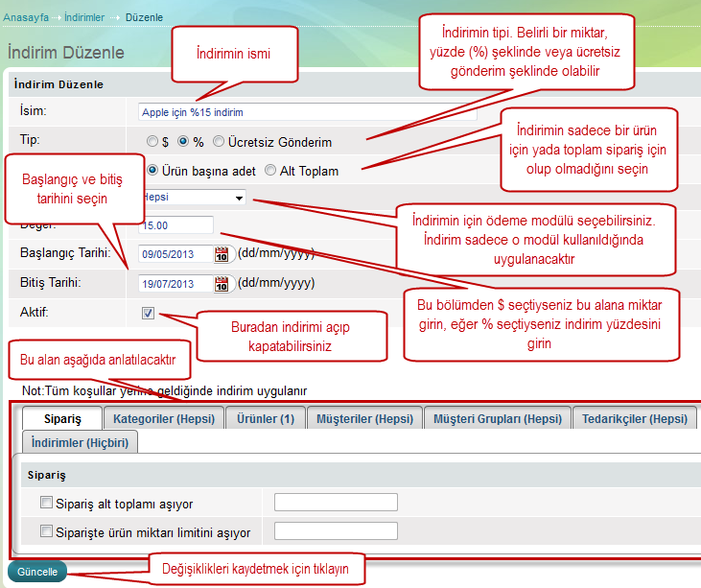
Task: Select Ürün başına adet radio option
Action: pos(152,171)
